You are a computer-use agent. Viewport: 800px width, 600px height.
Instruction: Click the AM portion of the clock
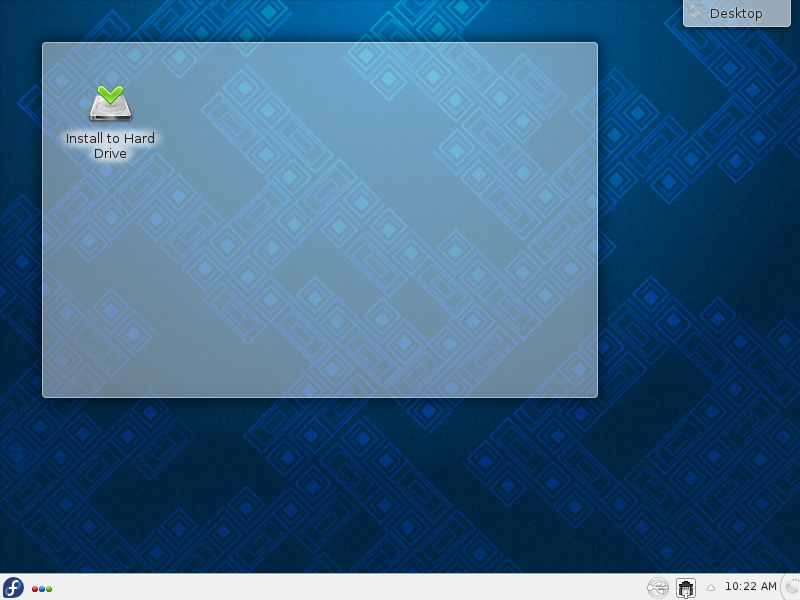click(x=765, y=586)
